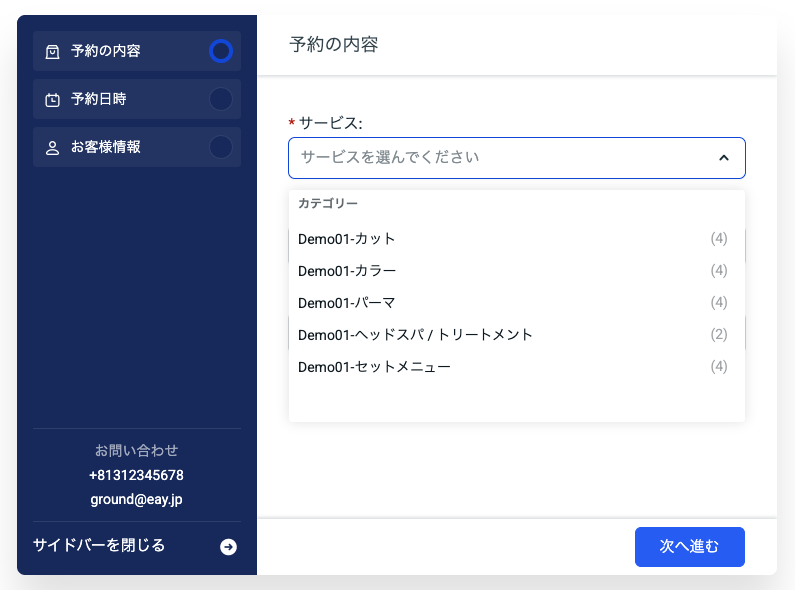Click the 次へ進む button

pyautogui.click(x=689, y=547)
